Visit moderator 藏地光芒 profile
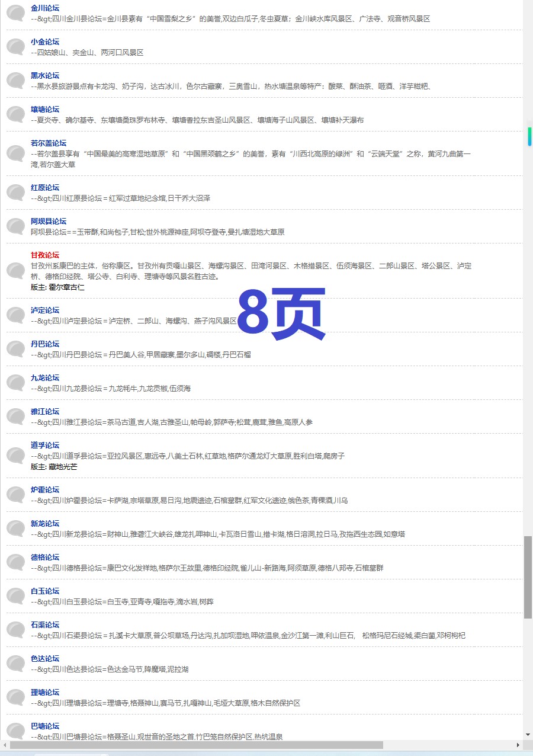 click(x=63, y=467)
